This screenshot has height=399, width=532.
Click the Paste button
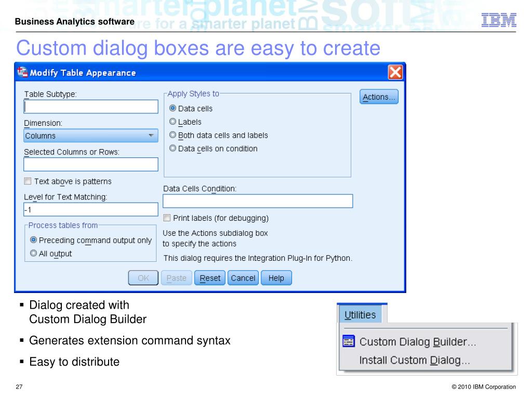(177, 278)
